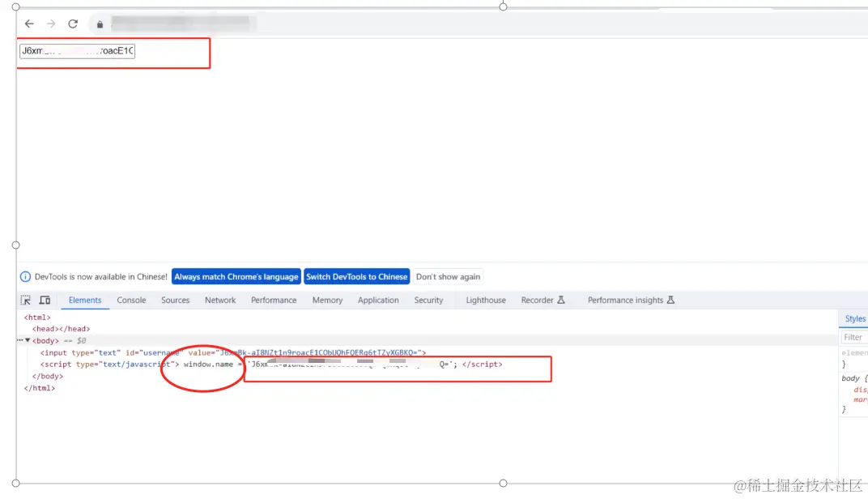Open the Recorder tab
The height and width of the screenshot is (499, 868).
tap(537, 301)
